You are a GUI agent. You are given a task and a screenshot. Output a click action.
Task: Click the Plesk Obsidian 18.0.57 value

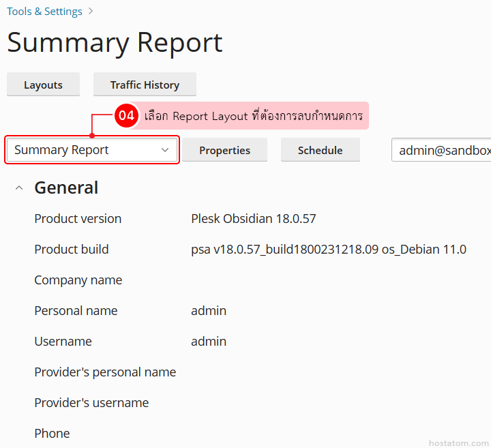(253, 219)
